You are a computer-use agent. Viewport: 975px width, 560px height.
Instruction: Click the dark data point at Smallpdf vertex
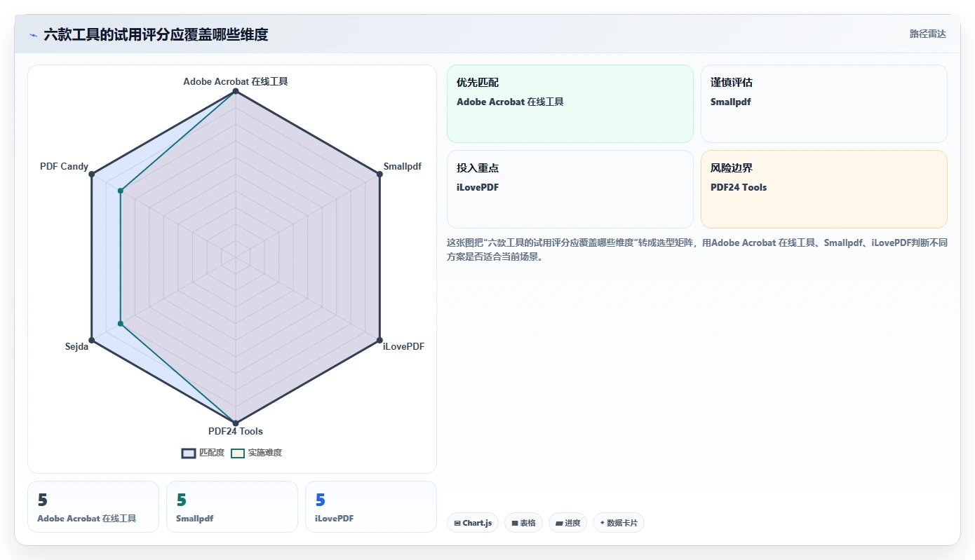click(379, 175)
